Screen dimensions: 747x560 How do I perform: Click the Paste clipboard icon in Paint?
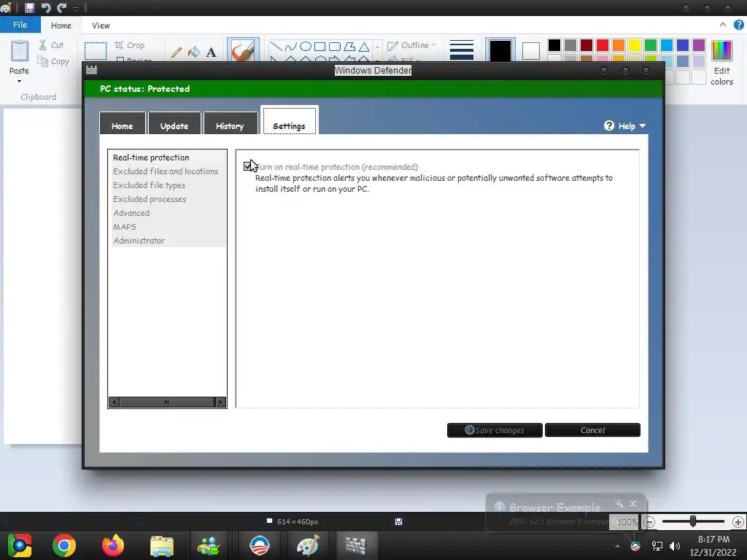20,51
